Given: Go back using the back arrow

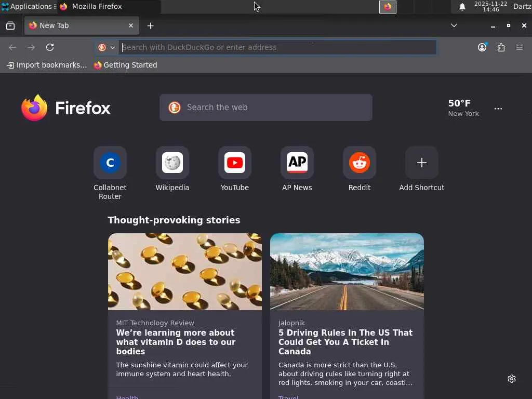Looking at the screenshot, I should click(x=12, y=47).
